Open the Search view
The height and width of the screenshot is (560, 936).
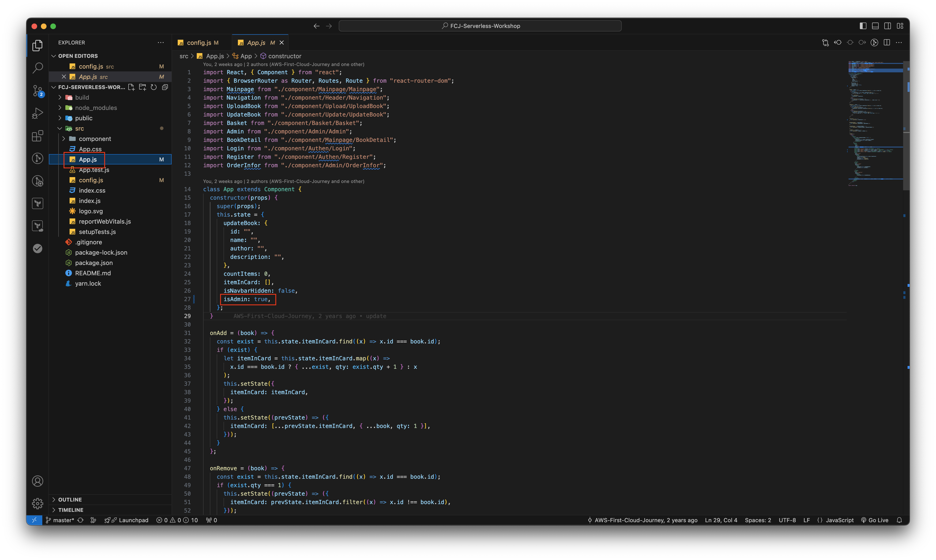[37, 68]
